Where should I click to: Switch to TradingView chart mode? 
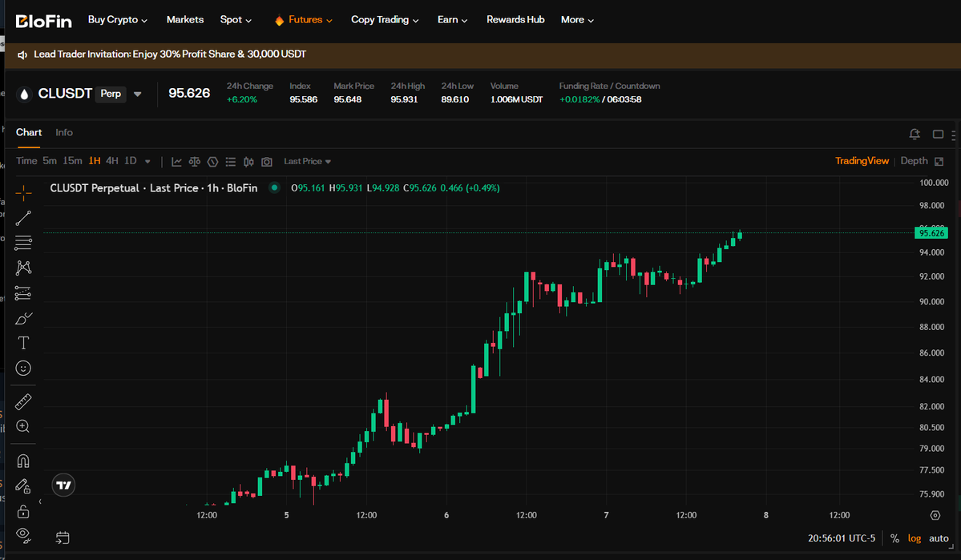(862, 160)
